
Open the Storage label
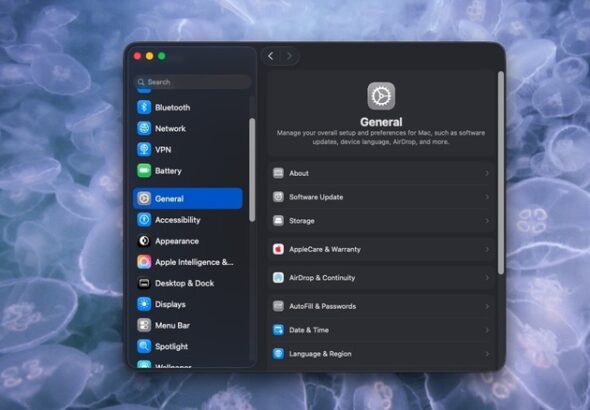point(302,221)
